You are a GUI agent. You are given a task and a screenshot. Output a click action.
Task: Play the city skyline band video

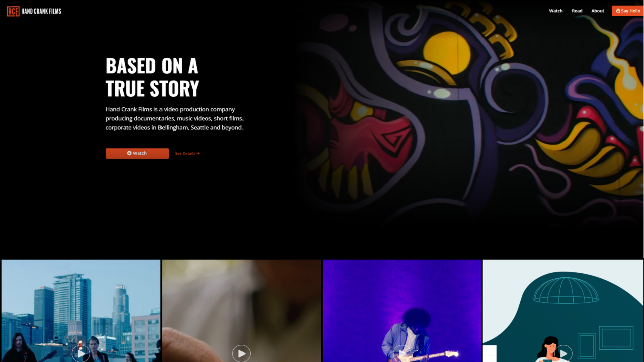pyautogui.click(x=81, y=353)
